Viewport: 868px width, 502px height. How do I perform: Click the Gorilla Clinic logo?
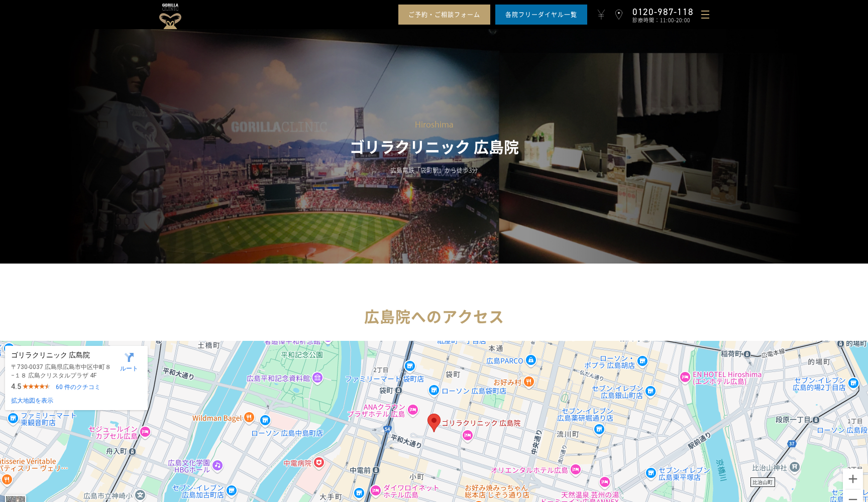click(x=170, y=16)
